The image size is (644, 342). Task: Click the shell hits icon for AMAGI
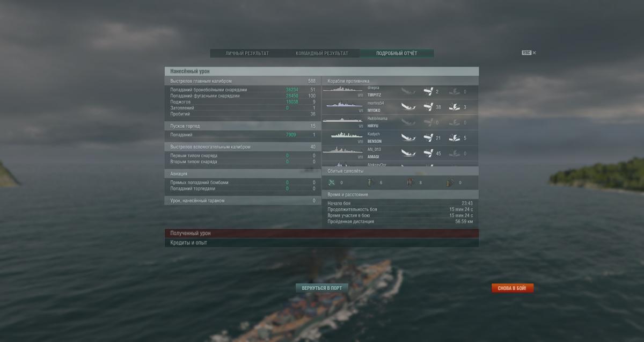click(x=428, y=153)
